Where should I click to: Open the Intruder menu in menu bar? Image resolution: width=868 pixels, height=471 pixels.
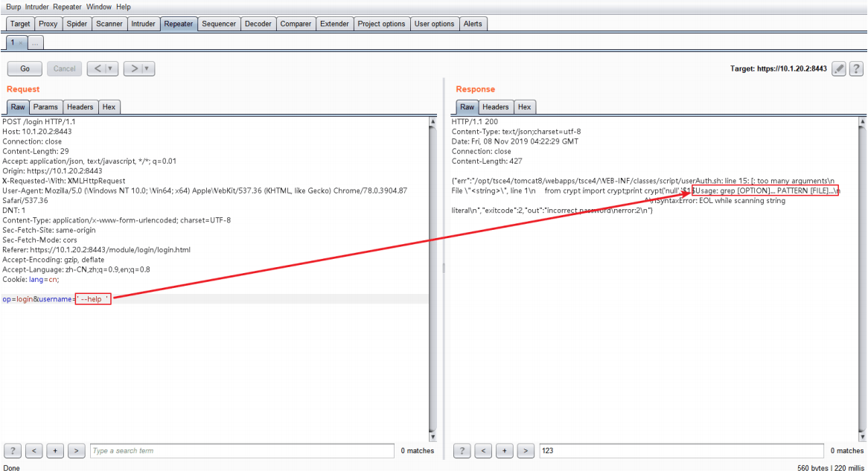[36, 7]
